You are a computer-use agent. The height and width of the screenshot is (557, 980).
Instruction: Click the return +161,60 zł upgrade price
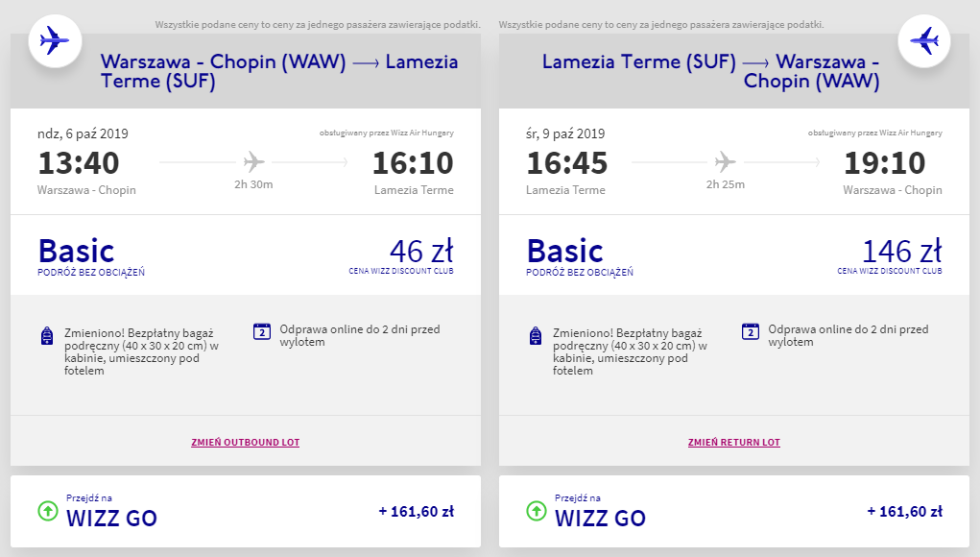coord(904,512)
